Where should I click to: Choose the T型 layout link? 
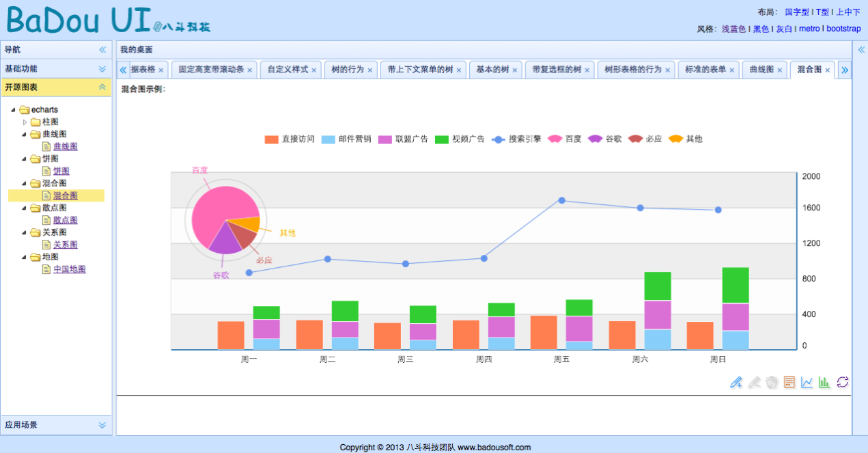822,12
